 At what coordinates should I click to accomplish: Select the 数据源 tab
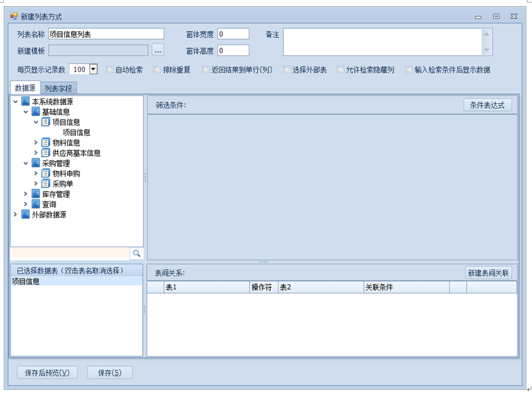25,89
